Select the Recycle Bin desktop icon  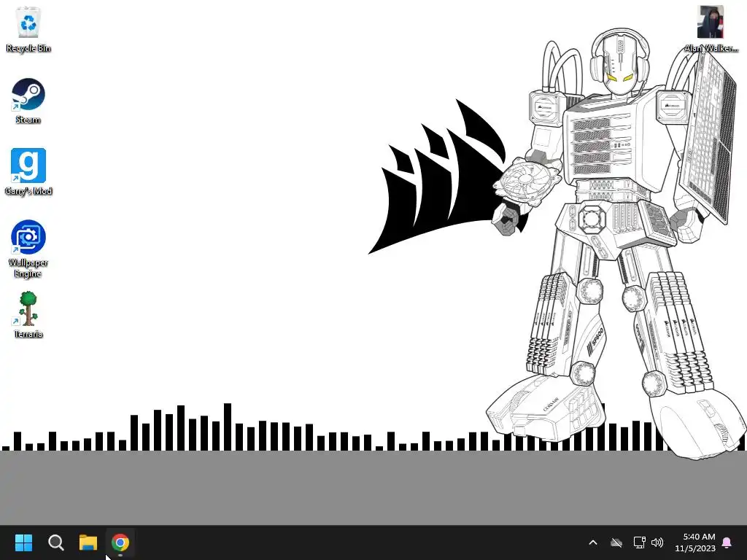click(x=28, y=29)
